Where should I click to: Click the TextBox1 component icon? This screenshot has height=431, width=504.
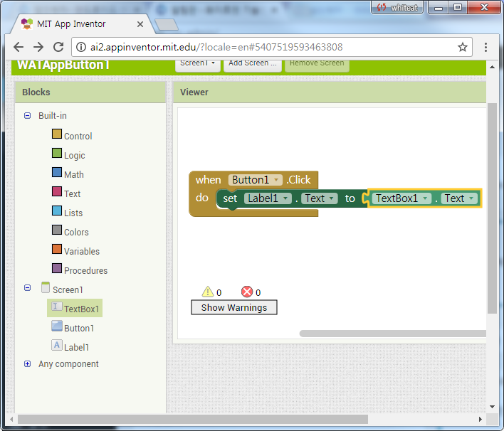click(57, 307)
